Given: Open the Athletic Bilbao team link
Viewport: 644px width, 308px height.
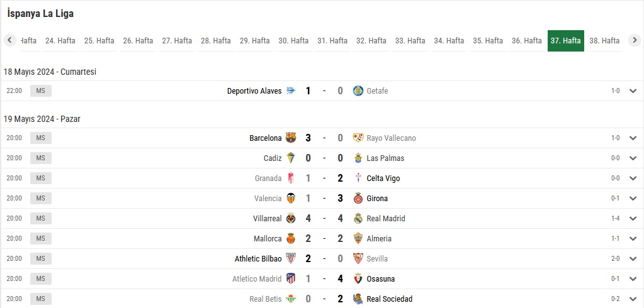Looking at the screenshot, I should [x=258, y=259].
